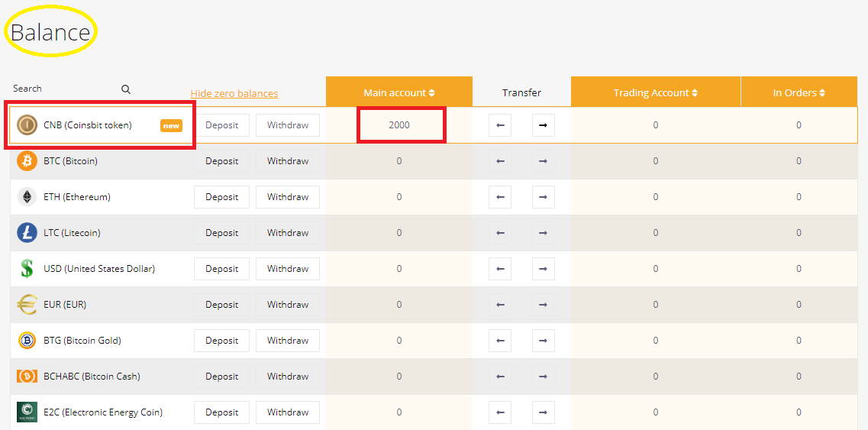Sort by Main account column header
The height and width of the screenshot is (430, 868).
pos(399,92)
